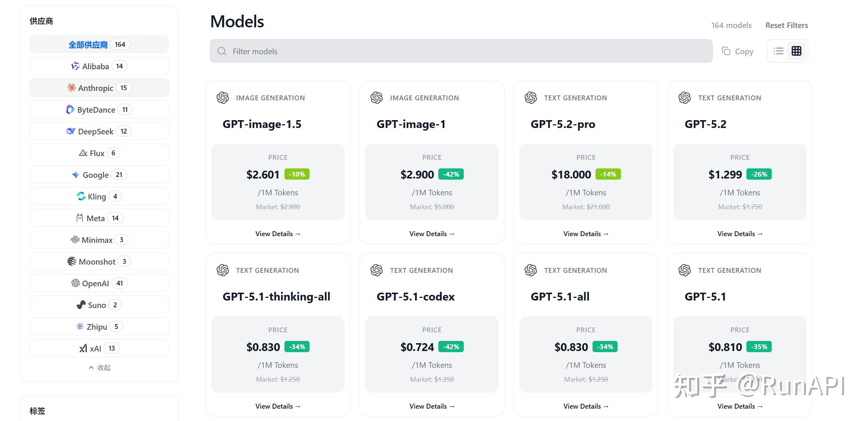Click the OpenAI logo on GPT-5.1-codex card
The width and height of the screenshot is (868, 421).
tap(377, 270)
